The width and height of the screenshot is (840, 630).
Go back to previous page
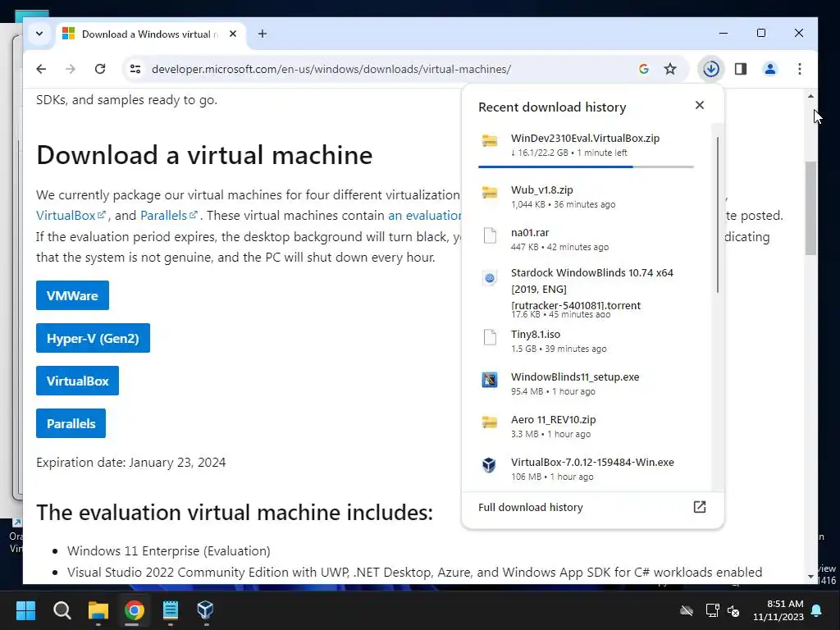point(41,69)
